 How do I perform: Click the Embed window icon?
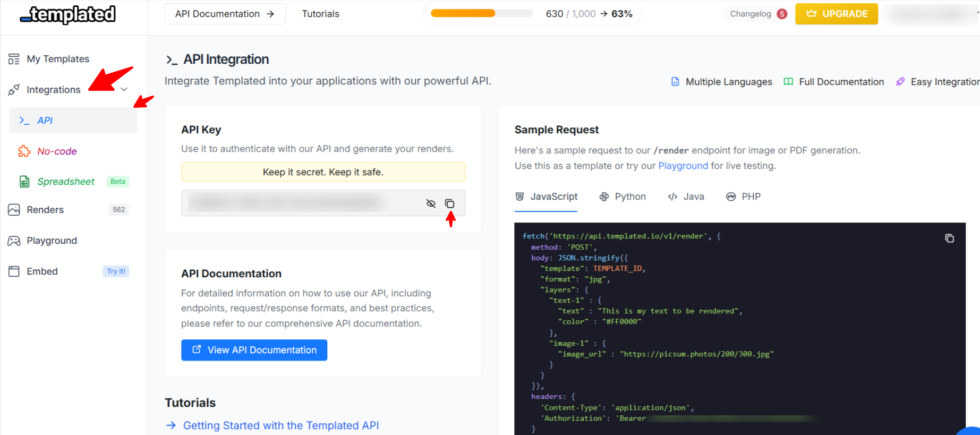(14, 271)
